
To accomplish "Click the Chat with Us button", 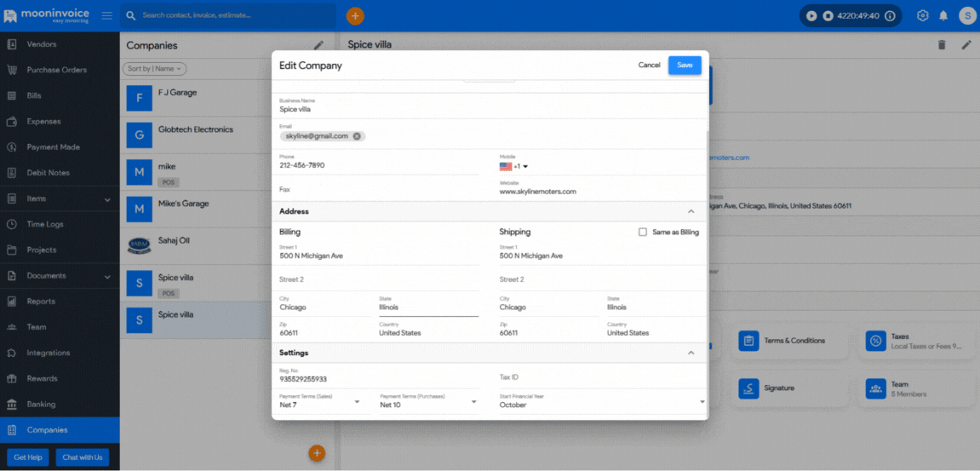I will point(82,457).
